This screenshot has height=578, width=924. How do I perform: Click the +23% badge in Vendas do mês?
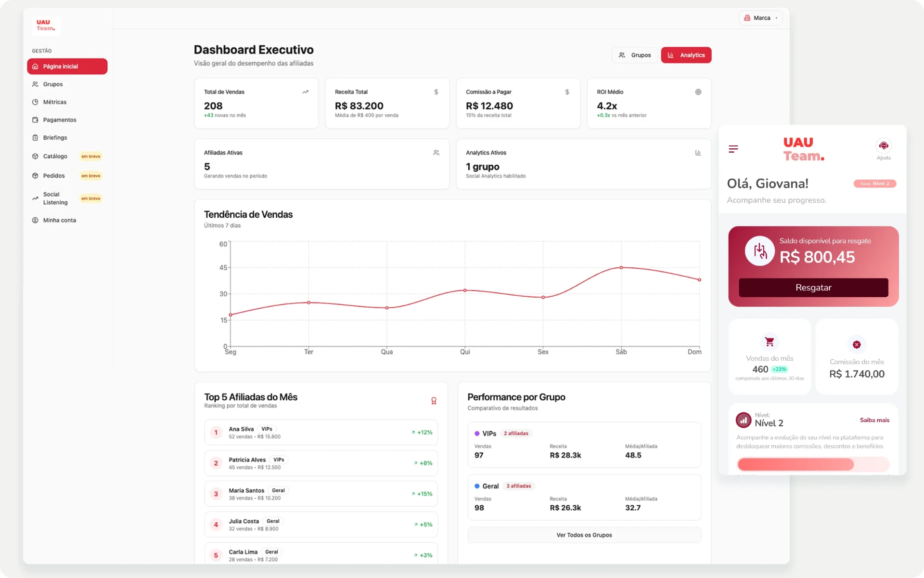coord(779,369)
